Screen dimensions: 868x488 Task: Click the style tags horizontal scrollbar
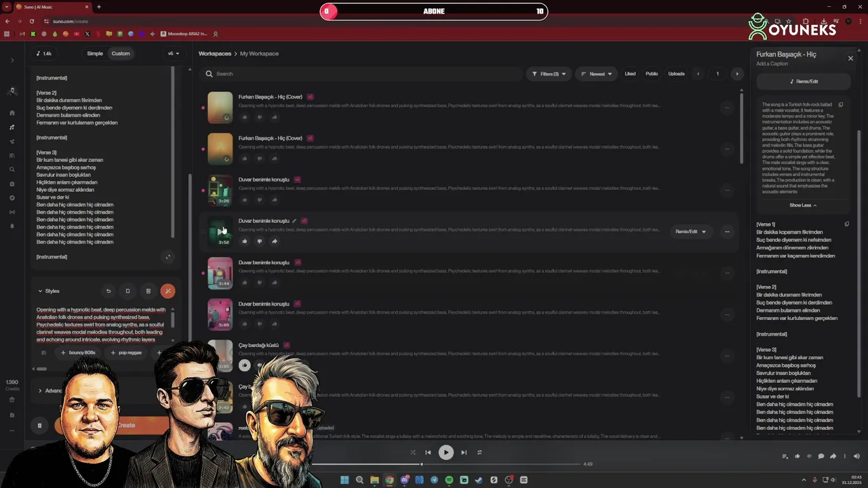point(41,369)
